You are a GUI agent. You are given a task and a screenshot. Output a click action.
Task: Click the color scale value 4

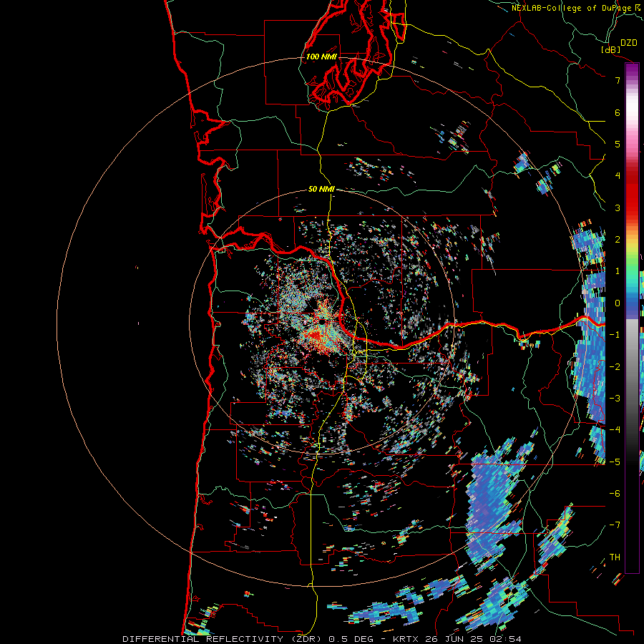[618, 176]
